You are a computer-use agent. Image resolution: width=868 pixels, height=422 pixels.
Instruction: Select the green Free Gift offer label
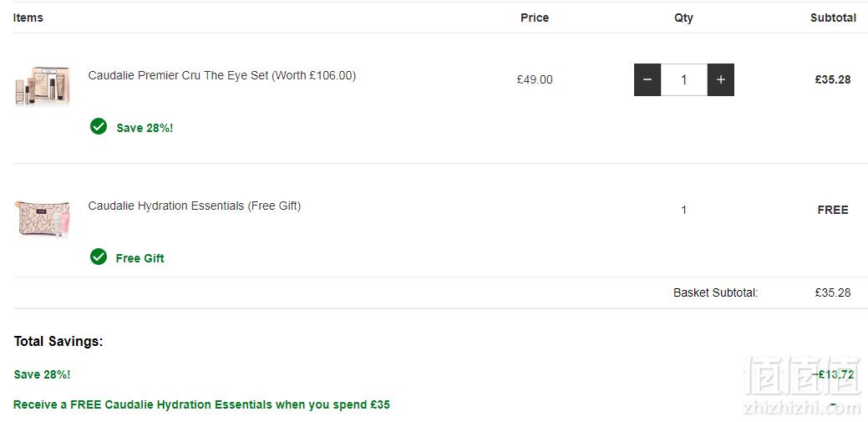[x=140, y=258]
